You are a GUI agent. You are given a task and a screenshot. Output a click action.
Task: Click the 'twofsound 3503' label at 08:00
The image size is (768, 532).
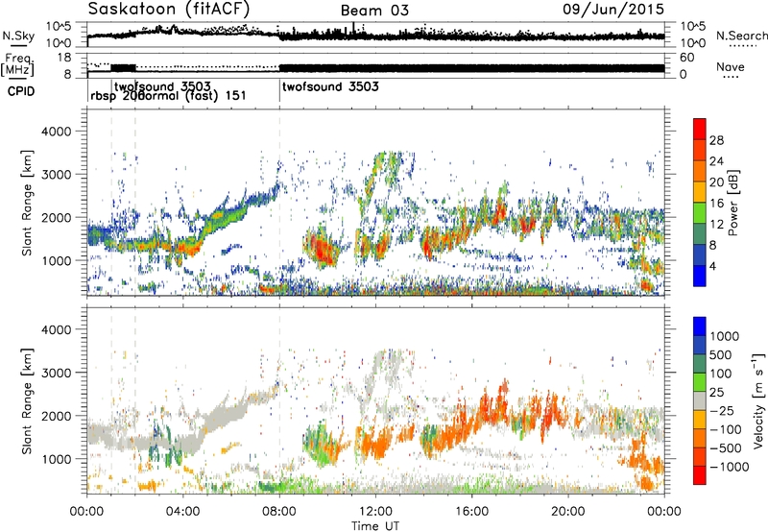[330, 86]
